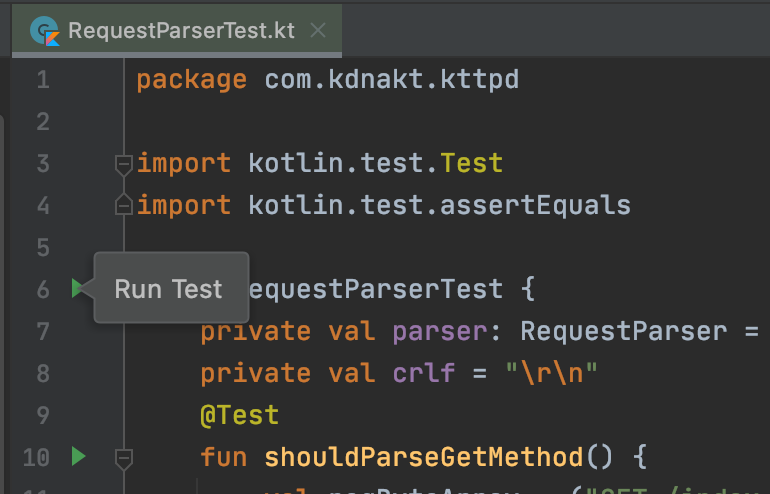Click class name text on line 6
The width and height of the screenshot is (770, 494).
376,289
